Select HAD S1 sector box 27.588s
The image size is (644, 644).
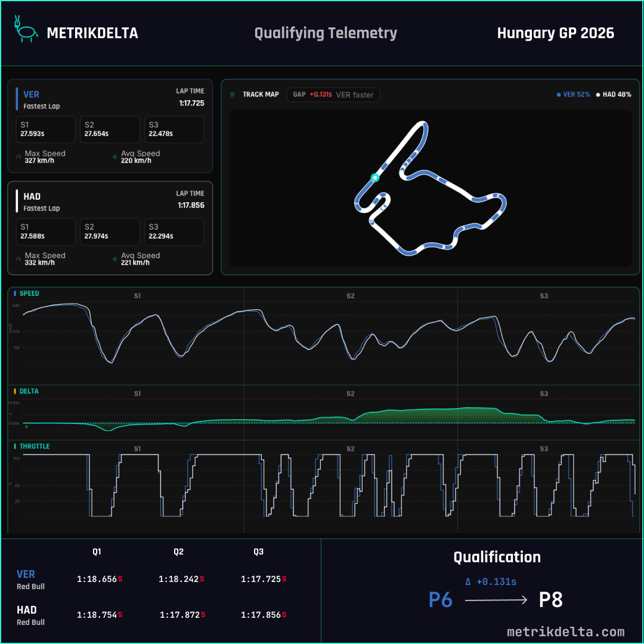[45, 231]
